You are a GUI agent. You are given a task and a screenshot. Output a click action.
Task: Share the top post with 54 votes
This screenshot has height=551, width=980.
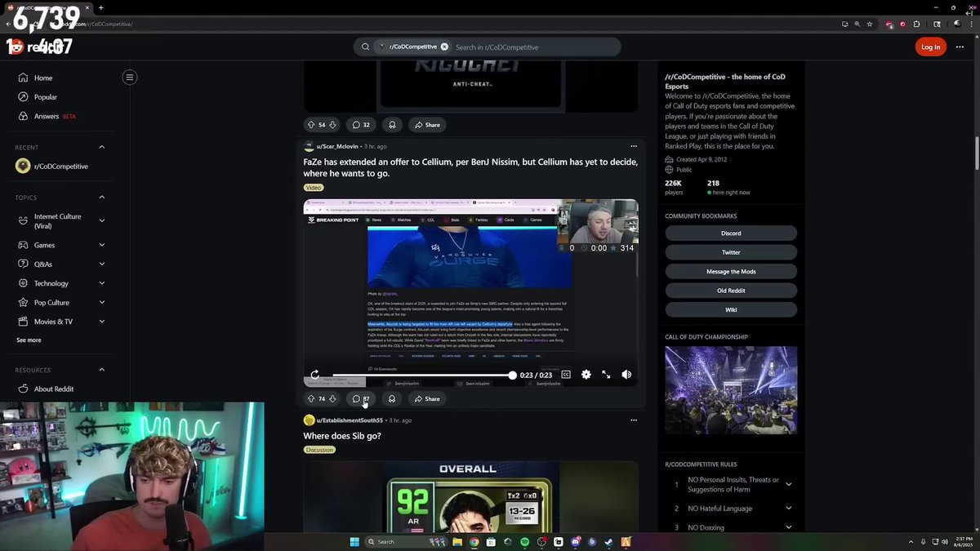(426, 125)
